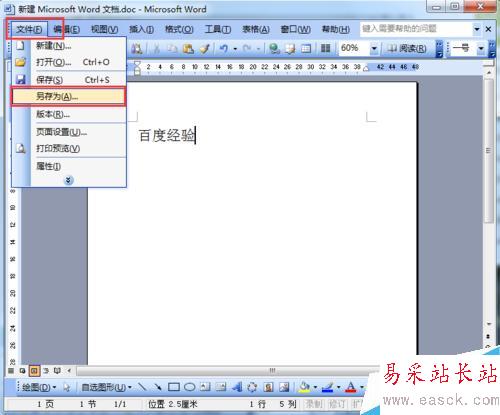The image size is (500, 415).
Task: Open the Redo history dropdown arrow
Action: pyautogui.click(x=259, y=49)
